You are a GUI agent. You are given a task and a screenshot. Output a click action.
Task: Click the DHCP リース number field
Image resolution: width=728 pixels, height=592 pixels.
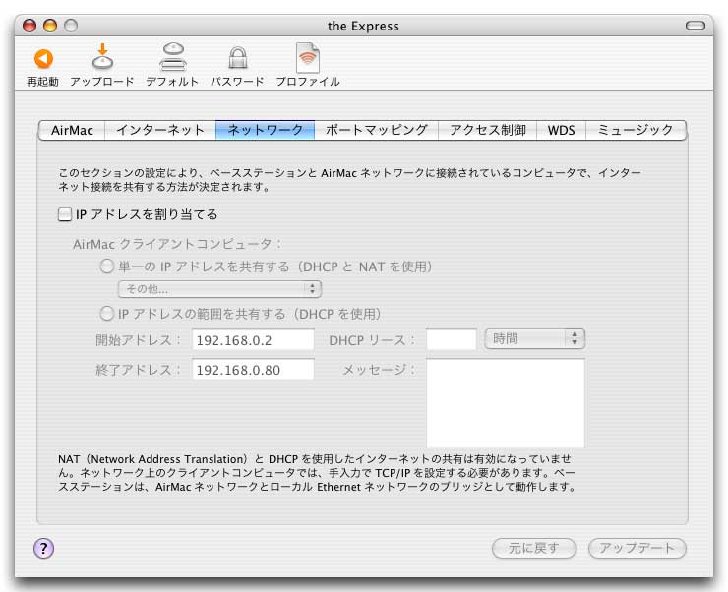pyautogui.click(x=451, y=339)
